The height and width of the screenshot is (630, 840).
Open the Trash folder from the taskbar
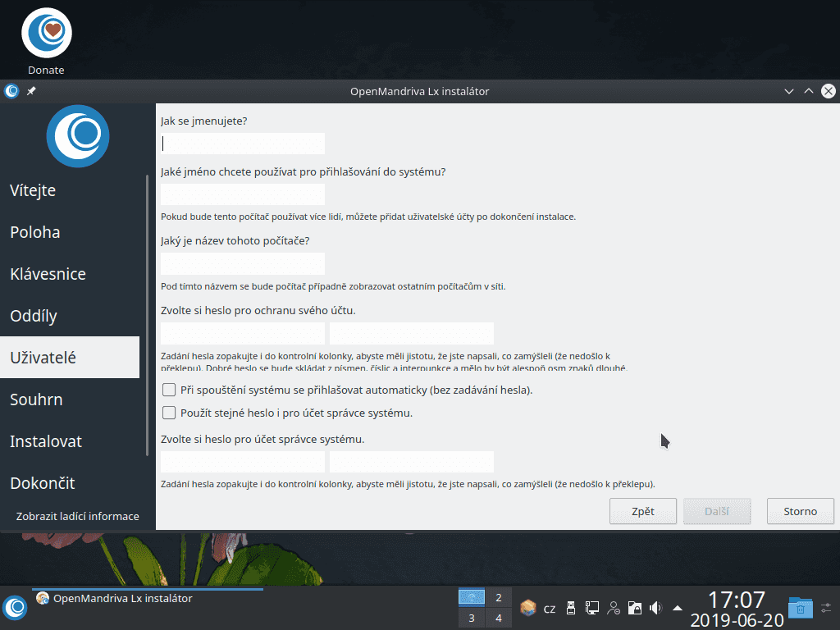[800, 608]
